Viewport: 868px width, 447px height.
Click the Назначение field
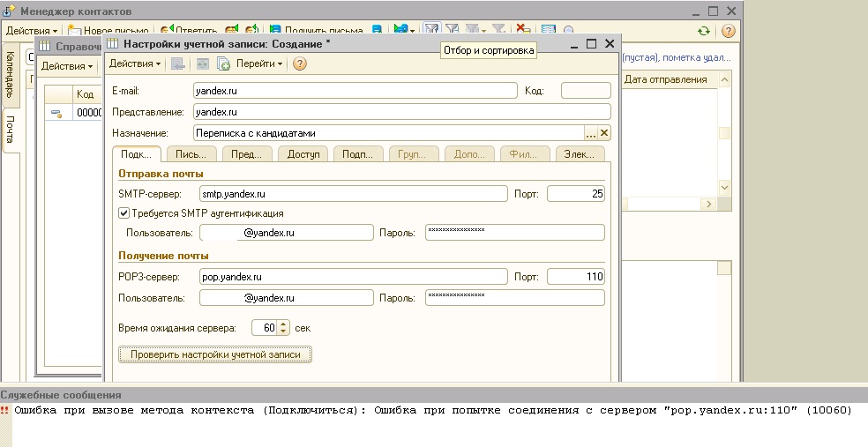pos(389,133)
